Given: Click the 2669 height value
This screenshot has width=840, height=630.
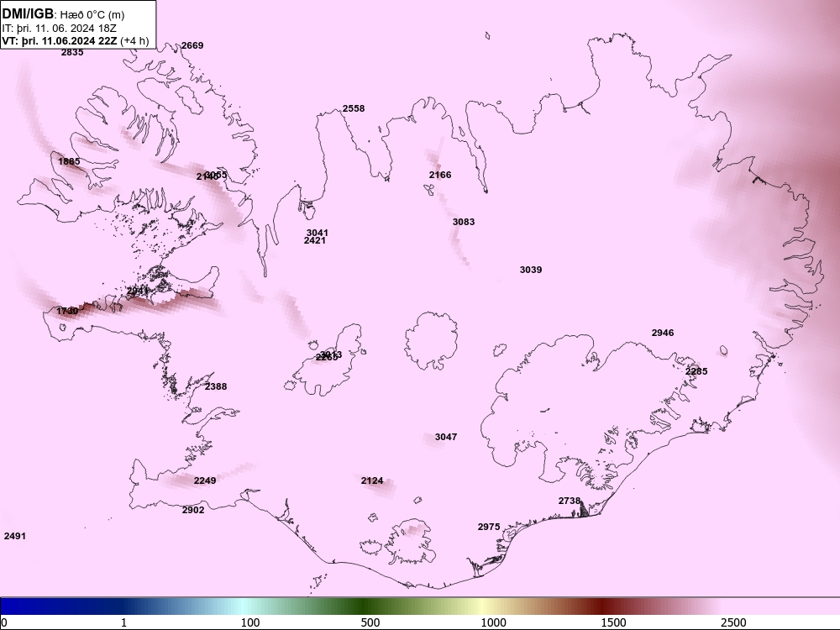Looking at the screenshot, I should coord(192,45).
